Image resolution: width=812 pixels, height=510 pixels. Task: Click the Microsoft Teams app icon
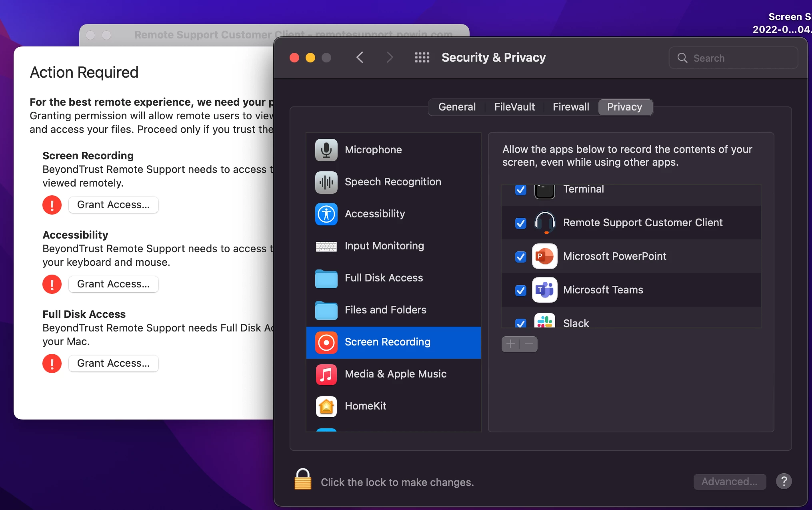coord(544,290)
